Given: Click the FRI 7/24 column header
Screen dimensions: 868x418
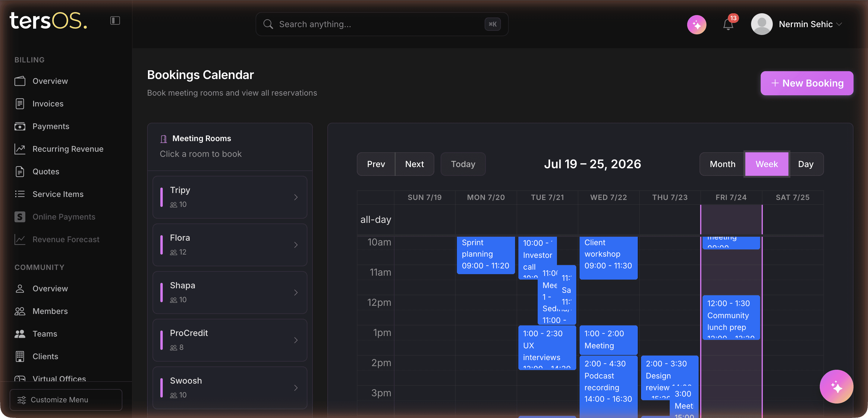Looking at the screenshot, I should point(731,198).
